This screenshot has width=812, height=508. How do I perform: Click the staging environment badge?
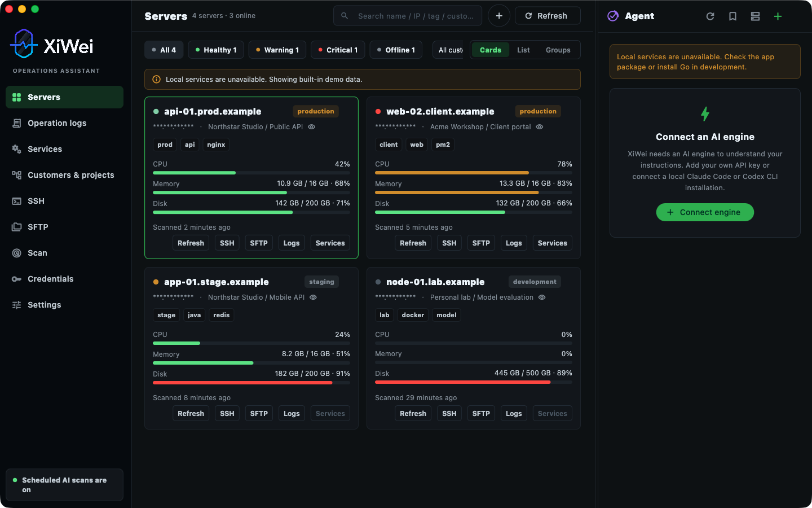tap(321, 282)
